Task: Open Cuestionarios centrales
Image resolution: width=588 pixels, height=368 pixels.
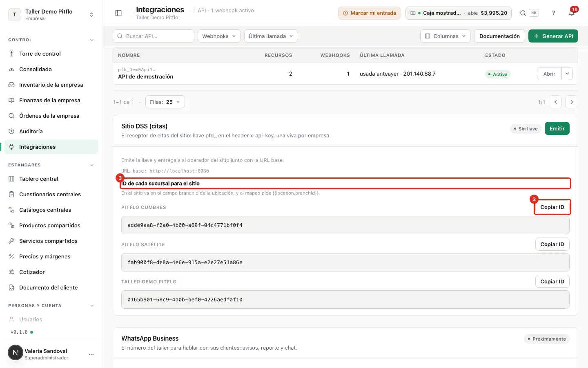Action: [51, 194]
